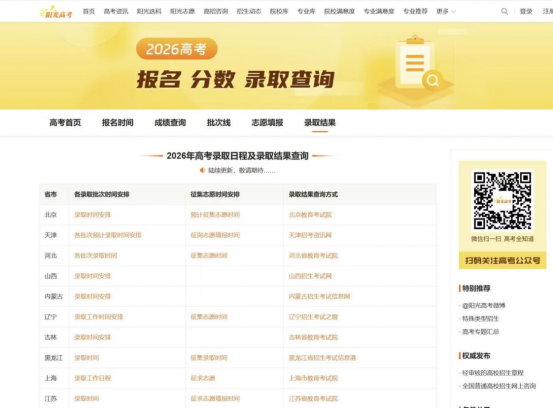Go to 首页 in the top navigation
Viewport: 553px width, 409px height.
coord(89,11)
